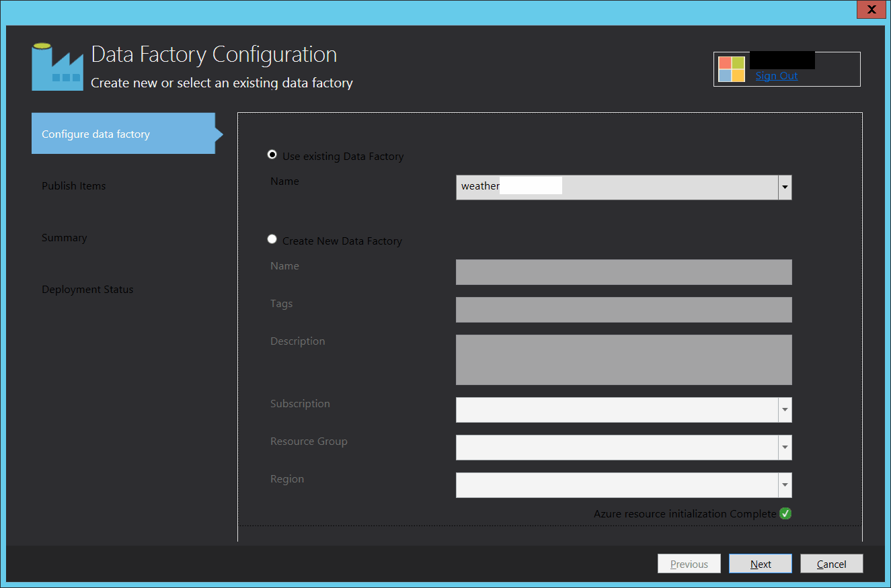Viewport: 891px width, 588px height.
Task: Expand the Resource Group dropdown
Action: (785, 448)
